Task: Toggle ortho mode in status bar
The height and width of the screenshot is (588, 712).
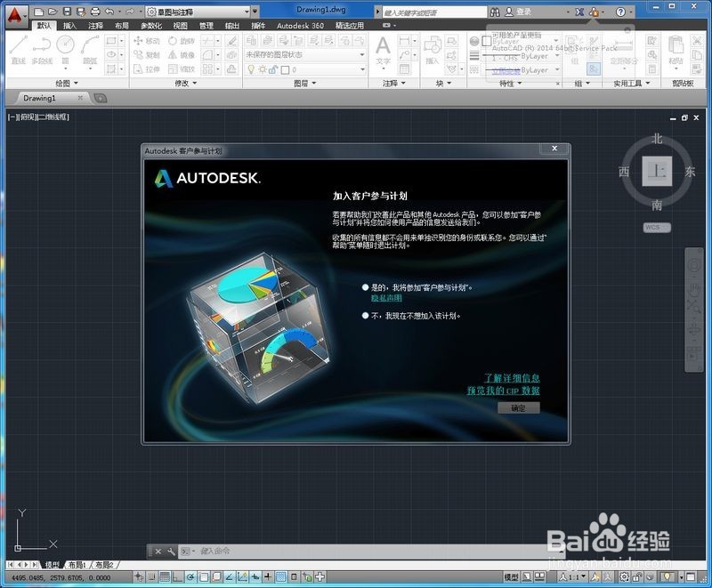Action: pos(177,576)
